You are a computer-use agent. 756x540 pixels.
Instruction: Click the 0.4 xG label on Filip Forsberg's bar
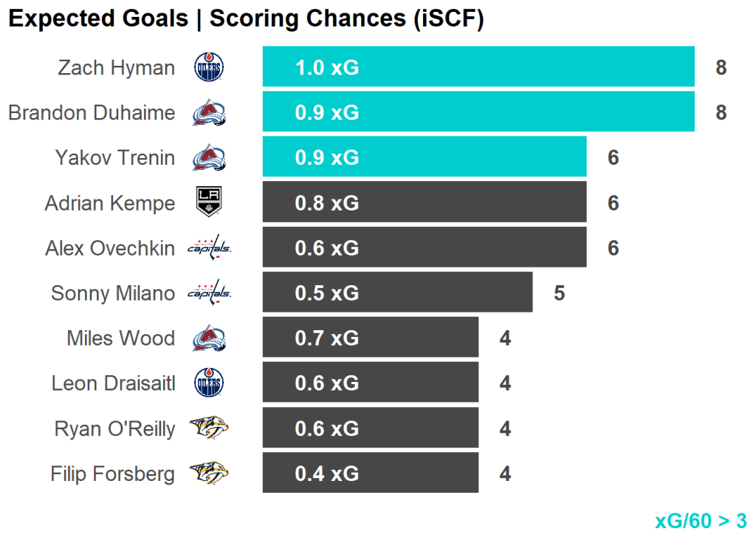(327, 474)
